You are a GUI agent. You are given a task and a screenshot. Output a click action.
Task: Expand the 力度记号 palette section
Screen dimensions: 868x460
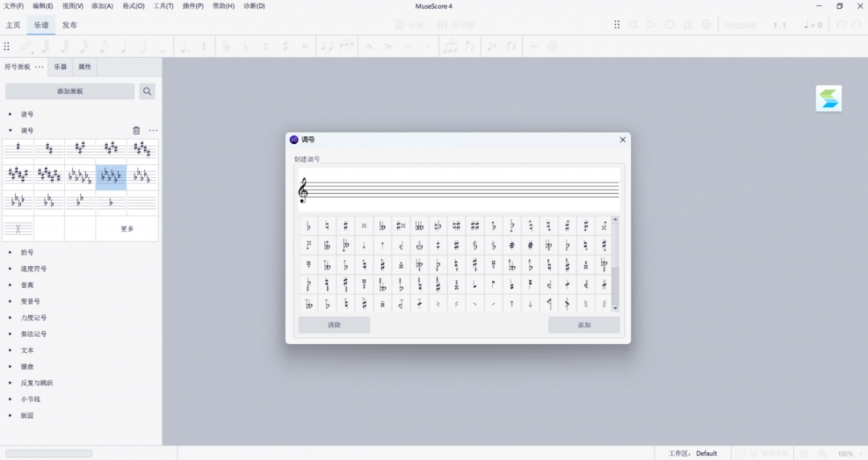pos(10,318)
